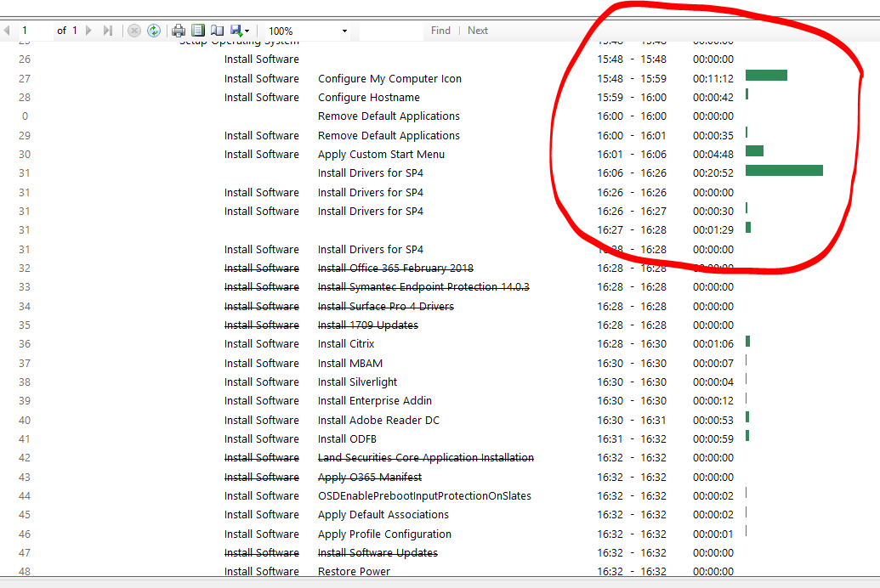This screenshot has height=588, width=880.
Task: Expand the Export format dropdown arrow
Action: 247,31
